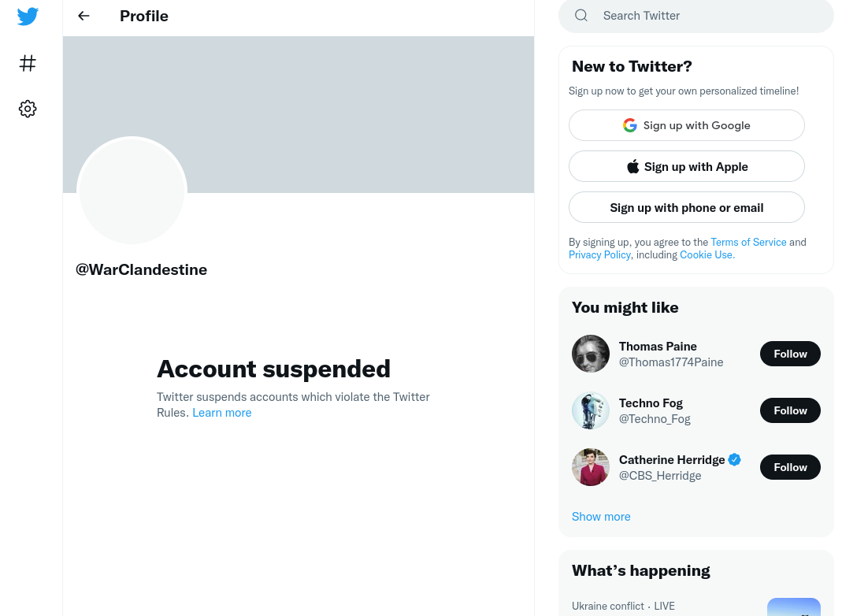The width and height of the screenshot is (868, 616).
Task: Focus the Search Twitter field
Action: (x=696, y=16)
